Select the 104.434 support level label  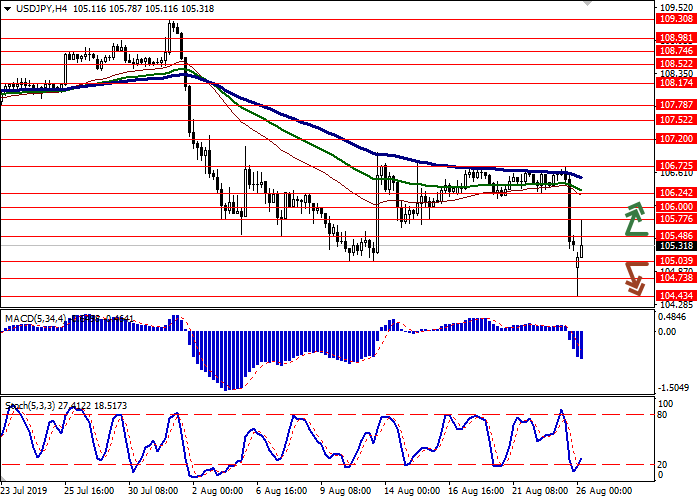(x=675, y=297)
